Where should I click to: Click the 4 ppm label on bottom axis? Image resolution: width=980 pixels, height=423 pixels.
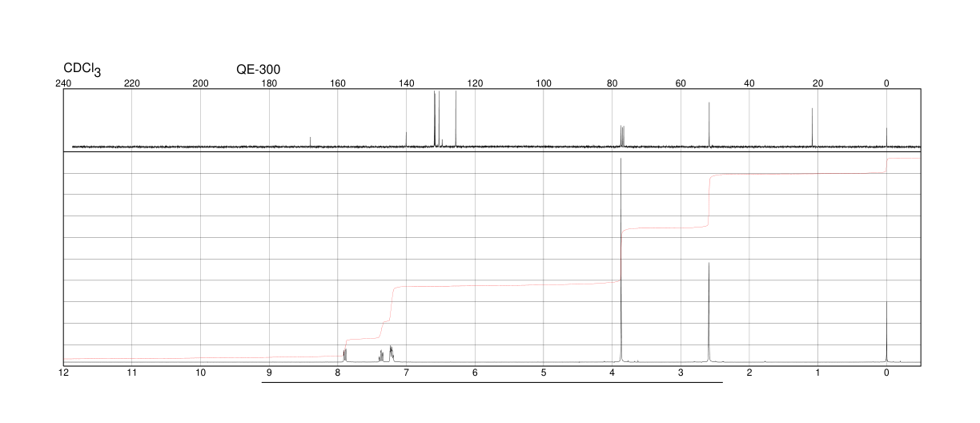[612, 373]
